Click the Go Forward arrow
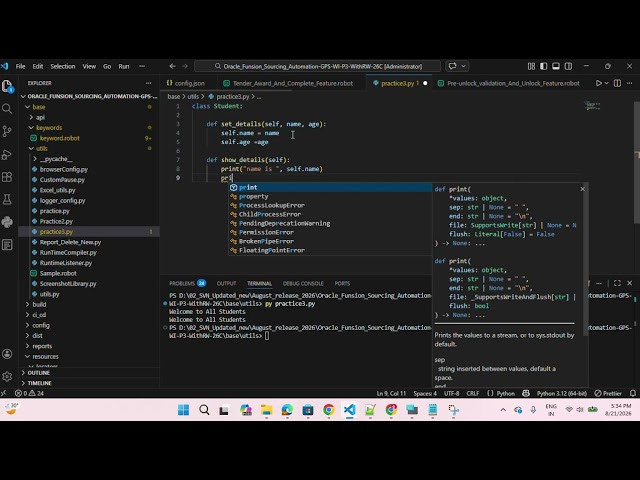The width and height of the screenshot is (640, 480). 185,66
